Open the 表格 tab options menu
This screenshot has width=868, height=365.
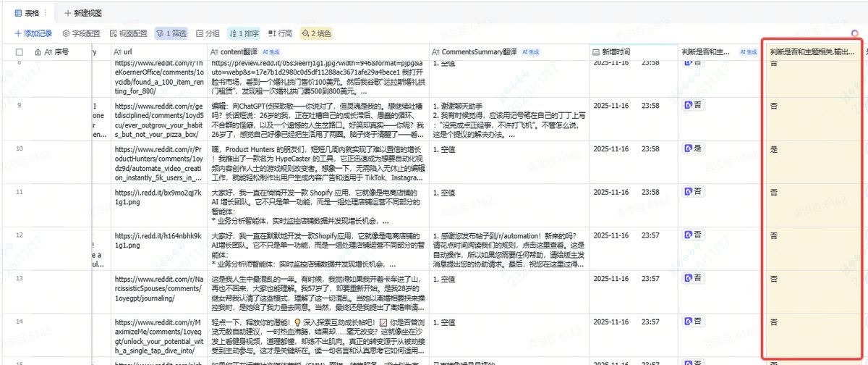pos(46,13)
